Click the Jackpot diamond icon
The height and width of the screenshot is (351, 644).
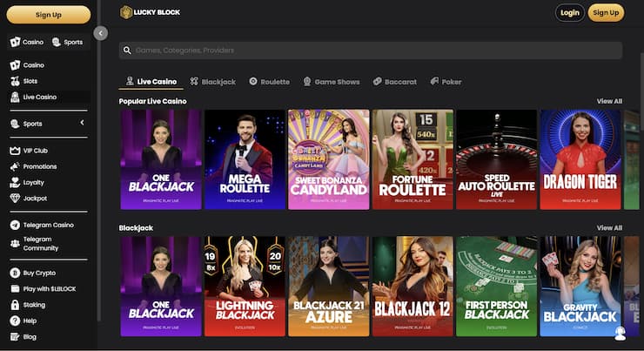pyautogui.click(x=15, y=198)
